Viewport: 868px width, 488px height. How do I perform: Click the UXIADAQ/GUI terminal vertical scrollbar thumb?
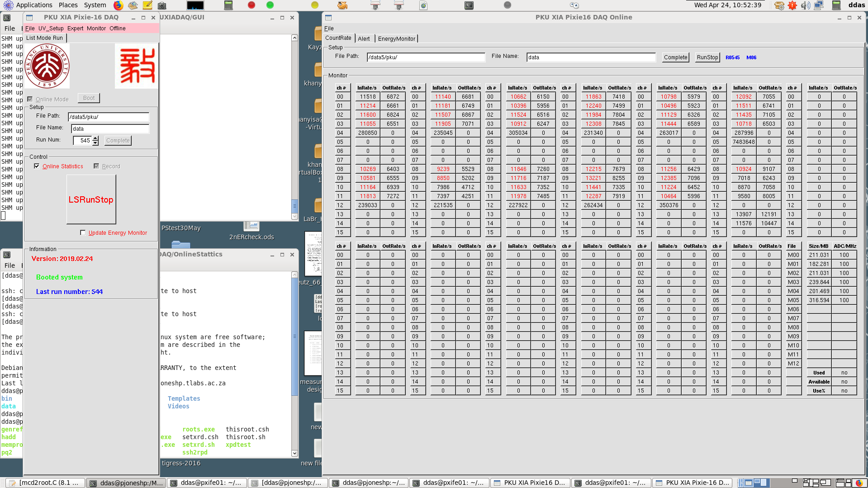click(x=294, y=206)
